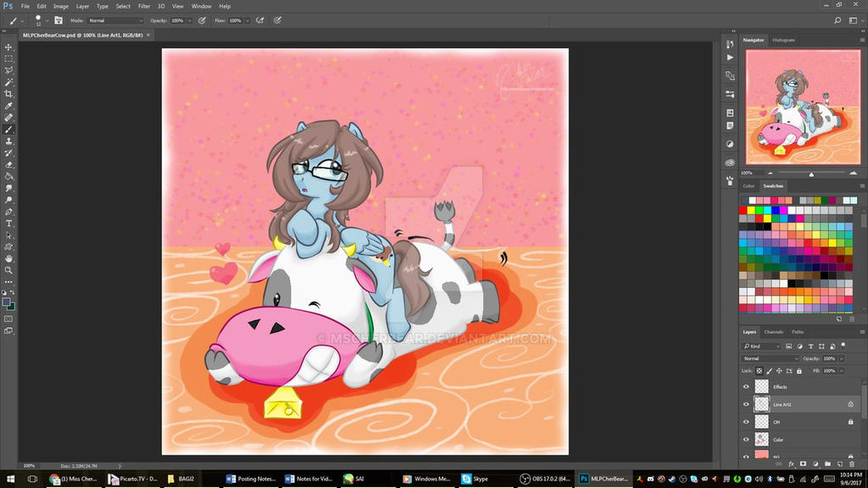
Task: Open the layer Kind filter dropdown
Action: [x=764, y=347]
